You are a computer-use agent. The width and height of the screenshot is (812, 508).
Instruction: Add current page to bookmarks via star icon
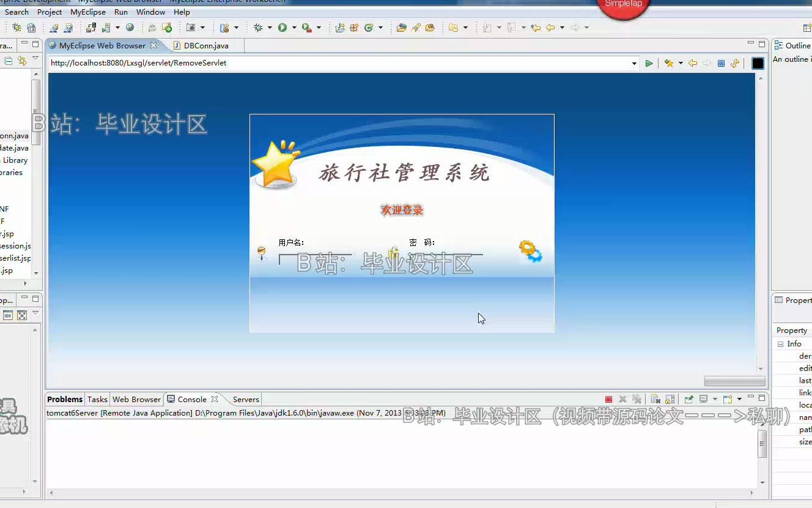(669, 63)
